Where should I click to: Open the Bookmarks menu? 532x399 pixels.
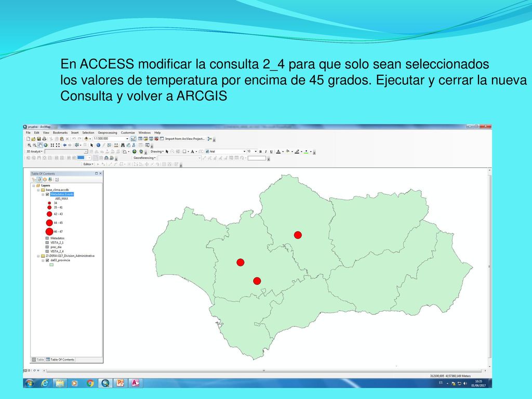(60, 132)
